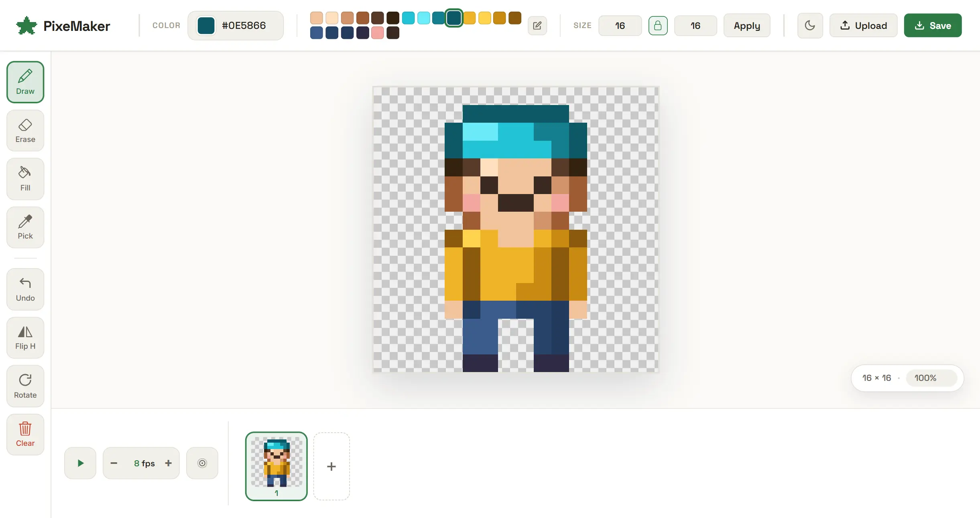Viewport: 980px width, 518px height.
Task: Pick the light aqua swatch
Action: click(x=423, y=18)
